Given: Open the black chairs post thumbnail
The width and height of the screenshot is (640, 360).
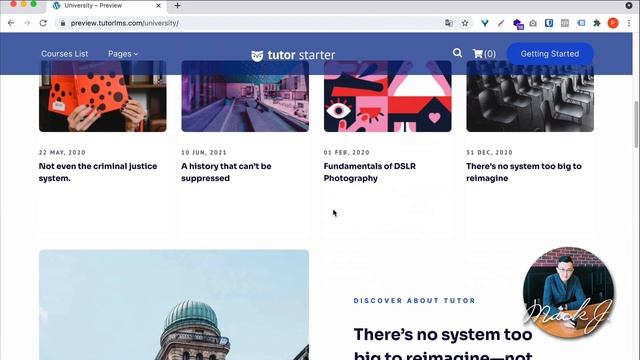Looking at the screenshot, I should click(530, 96).
